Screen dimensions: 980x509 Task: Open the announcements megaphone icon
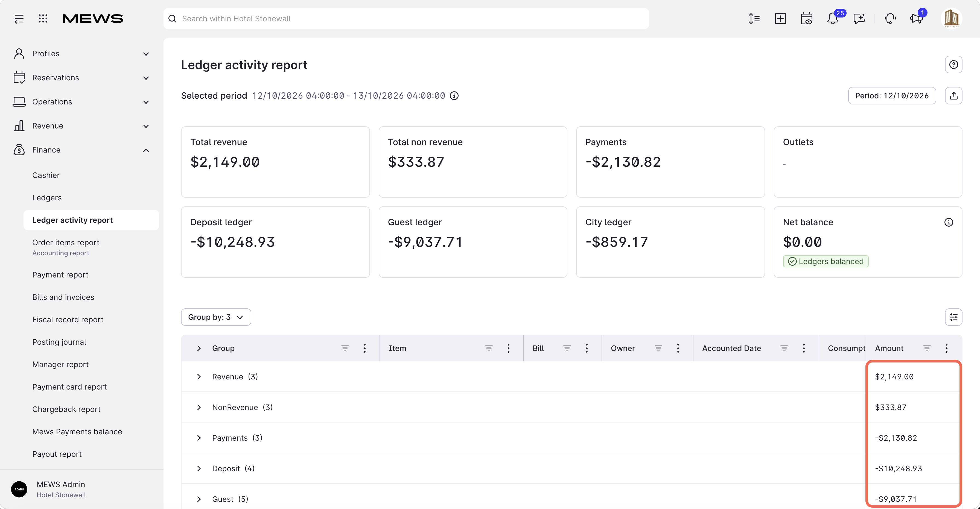(x=917, y=19)
